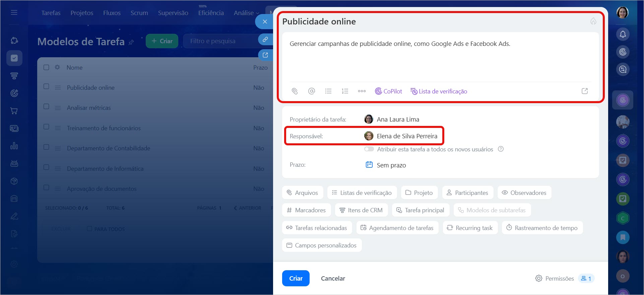The height and width of the screenshot is (295, 644).
Task: Open CoPilot in the task editor
Action: [x=388, y=91]
